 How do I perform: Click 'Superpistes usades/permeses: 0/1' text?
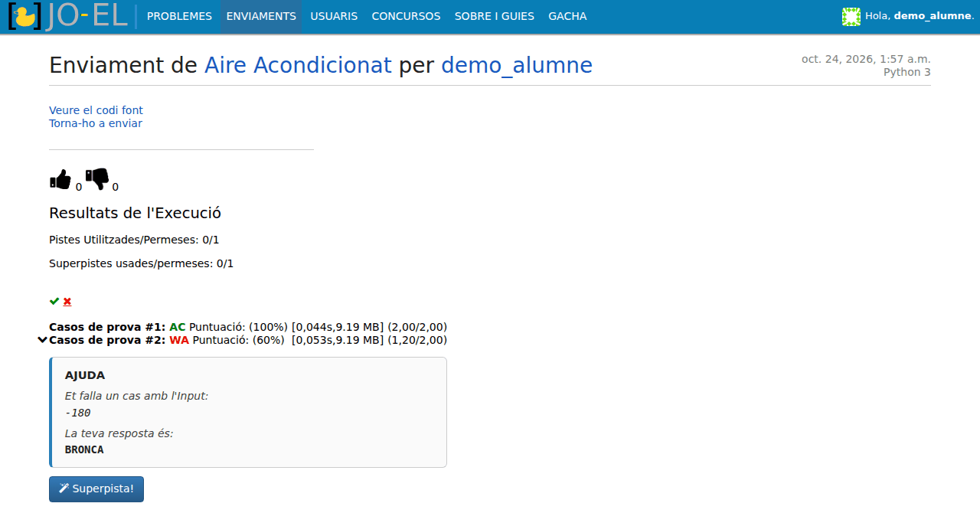pyautogui.click(x=141, y=263)
